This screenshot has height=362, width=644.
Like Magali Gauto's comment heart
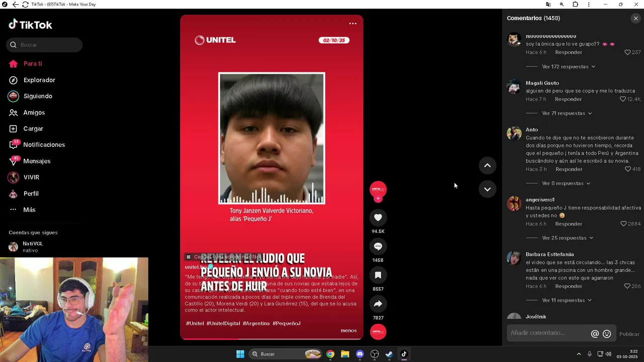pos(623,99)
